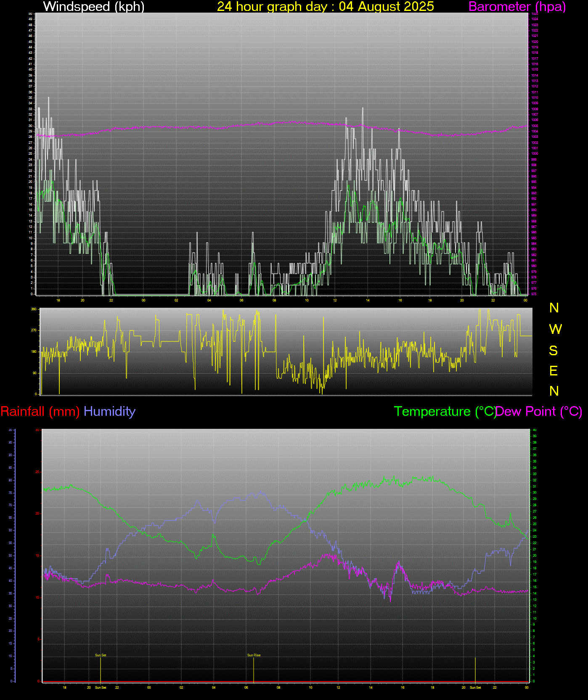This screenshot has height=700, width=588.
Task: Select the Humidity legend label
Action: [109, 411]
